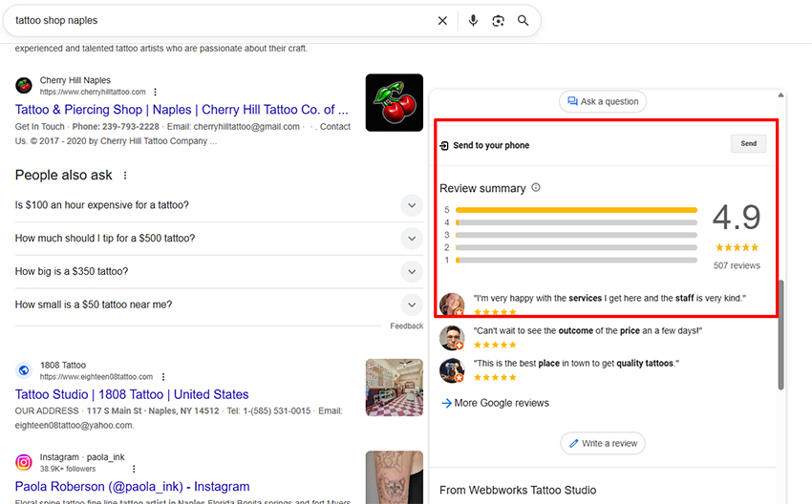Viewport: 812px width, 504px height.
Task: Click the Ask a question button
Action: (x=602, y=101)
